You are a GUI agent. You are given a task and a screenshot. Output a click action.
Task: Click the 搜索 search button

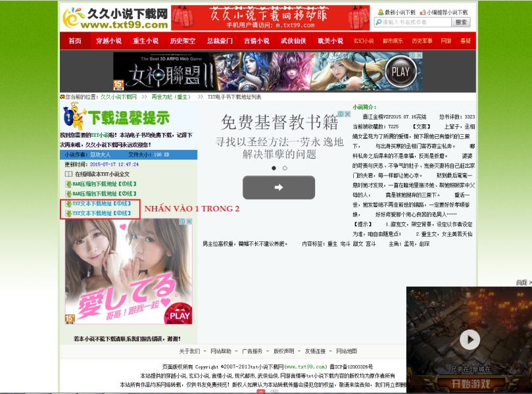pyautogui.click(x=462, y=22)
